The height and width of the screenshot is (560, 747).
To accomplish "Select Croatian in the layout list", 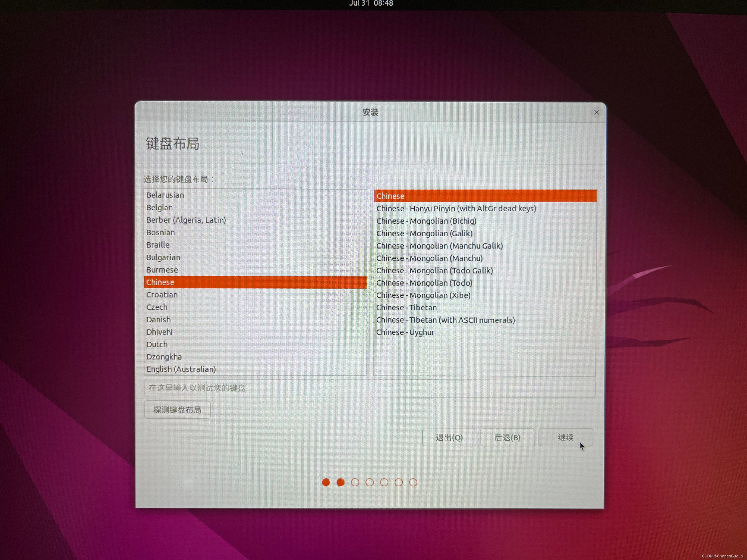I will click(x=162, y=295).
